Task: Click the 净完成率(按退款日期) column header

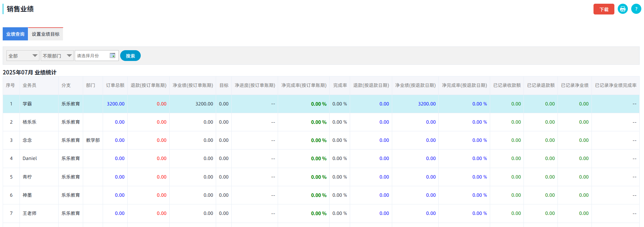Action: pyautogui.click(x=465, y=86)
